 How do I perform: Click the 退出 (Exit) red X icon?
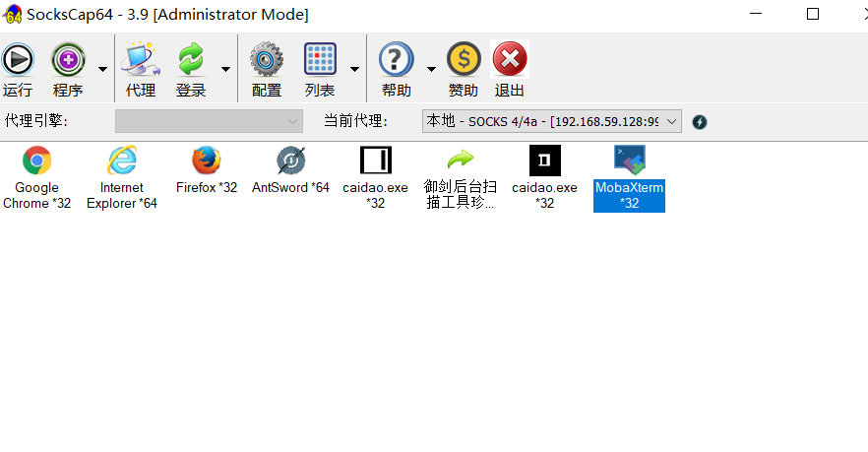point(510,59)
